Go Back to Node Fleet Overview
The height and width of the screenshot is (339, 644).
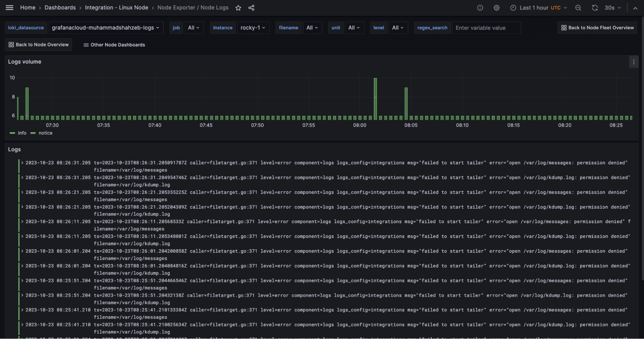[x=597, y=27]
